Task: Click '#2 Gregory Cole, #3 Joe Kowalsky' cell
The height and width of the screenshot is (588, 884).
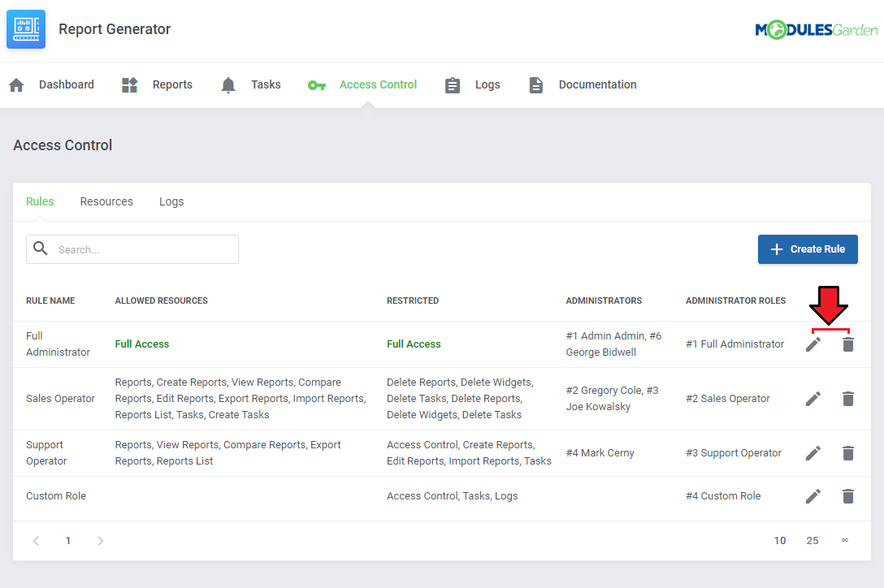Action: point(613,399)
